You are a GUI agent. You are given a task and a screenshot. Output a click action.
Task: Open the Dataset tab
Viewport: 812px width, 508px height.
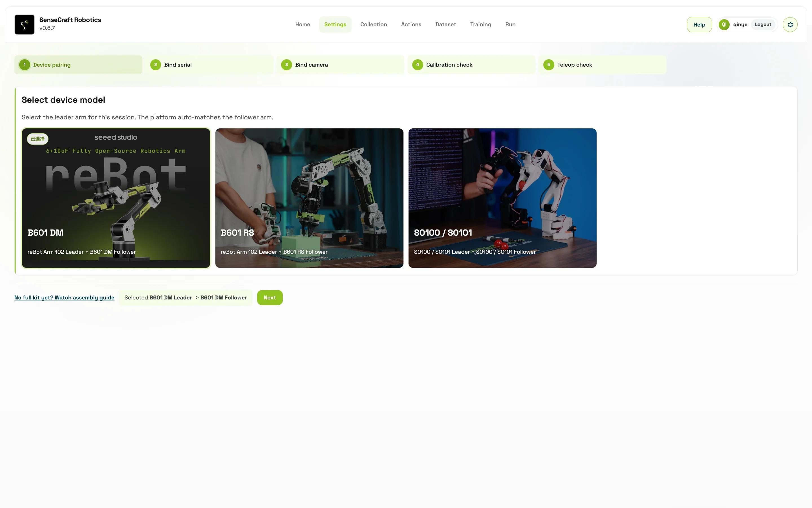[445, 25]
